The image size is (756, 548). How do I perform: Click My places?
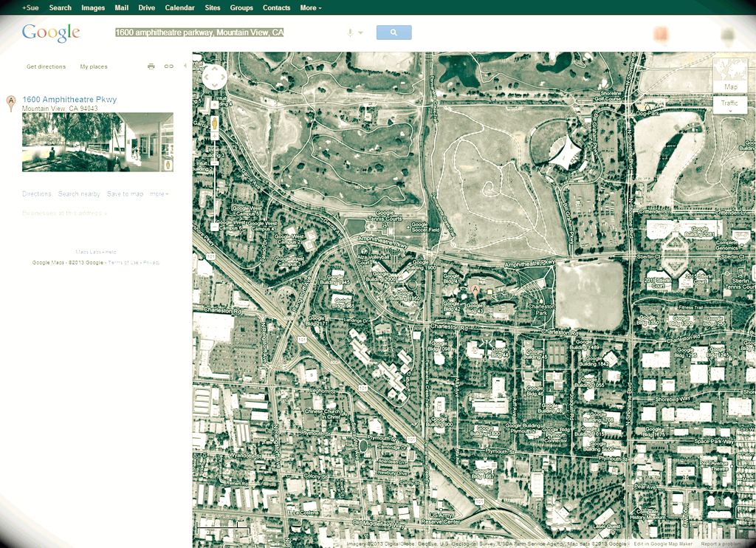pos(94,66)
